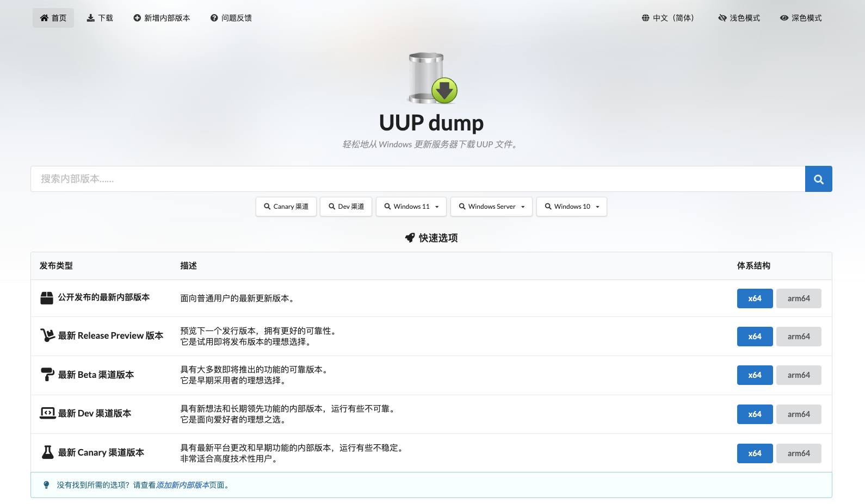The height and width of the screenshot is (504, 865).
Task: Select arm64 for 公开发布的最新内部版本
Action: [x=799, y=298]
